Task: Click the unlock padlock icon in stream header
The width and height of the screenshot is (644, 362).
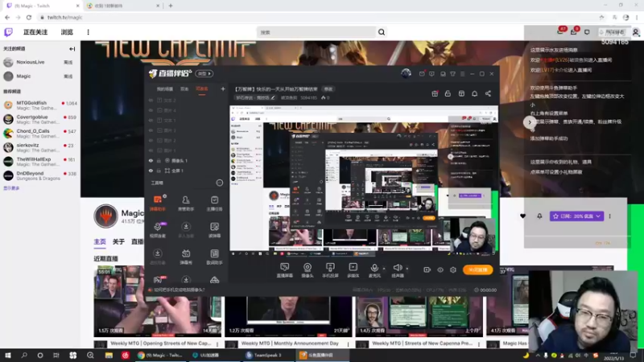Action: [448, 93]
